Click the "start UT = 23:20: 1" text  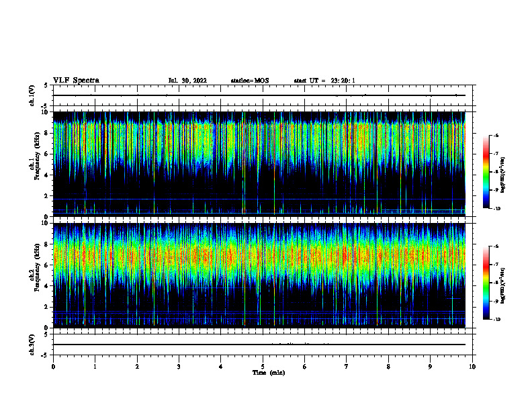click(x=324, y=81)
